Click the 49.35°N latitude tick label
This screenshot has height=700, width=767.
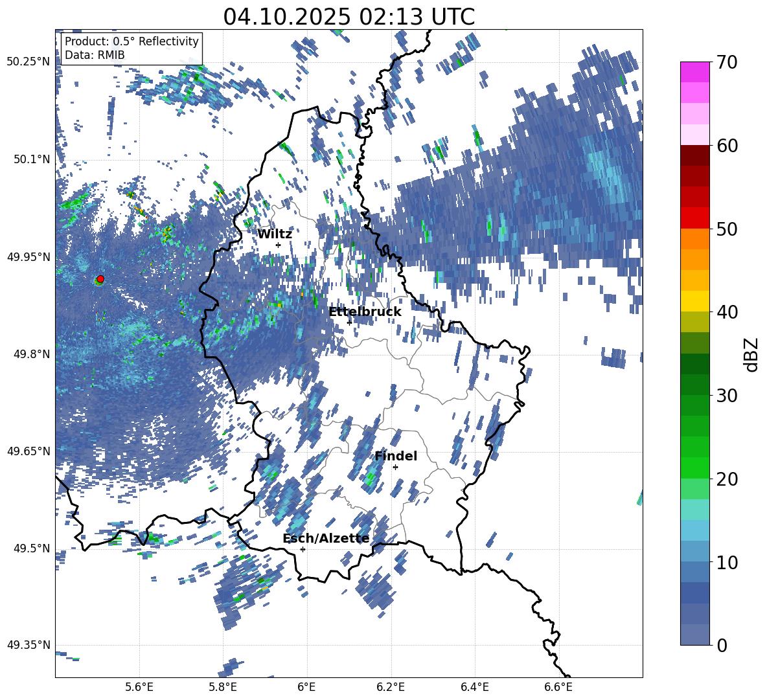coord(29,645)
